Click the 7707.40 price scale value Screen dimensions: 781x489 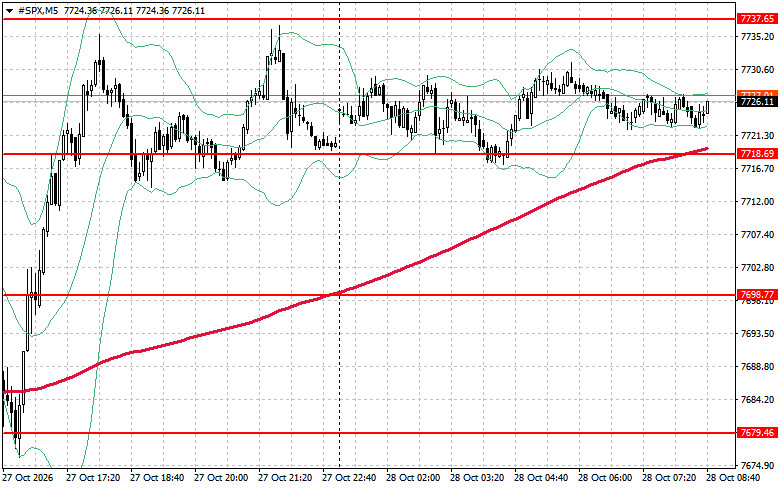click(x=758, y=235)
